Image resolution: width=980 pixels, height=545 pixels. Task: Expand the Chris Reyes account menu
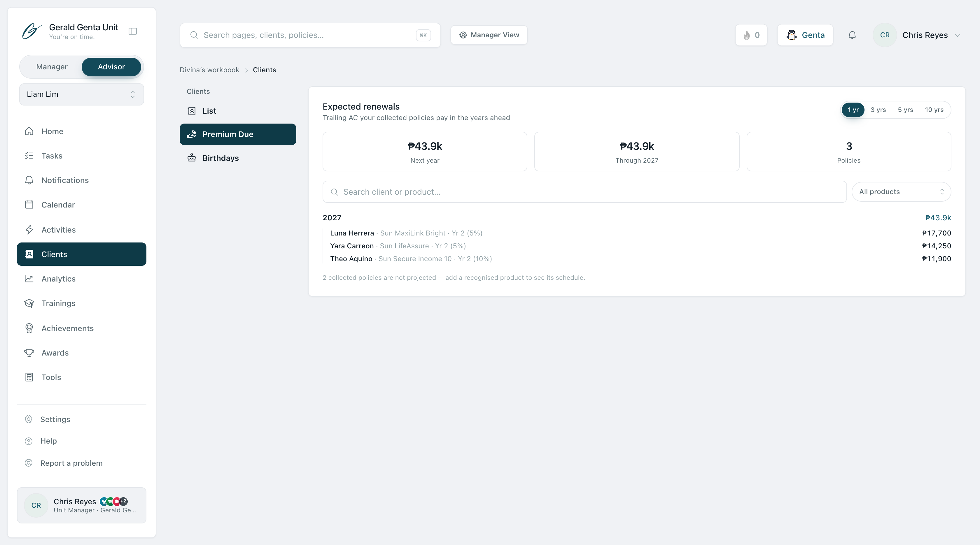click(x=917, y=35)
